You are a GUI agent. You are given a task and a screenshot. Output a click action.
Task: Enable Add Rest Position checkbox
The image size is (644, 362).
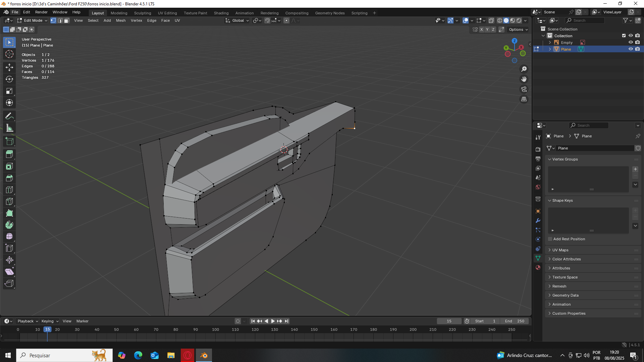[550, 239]
